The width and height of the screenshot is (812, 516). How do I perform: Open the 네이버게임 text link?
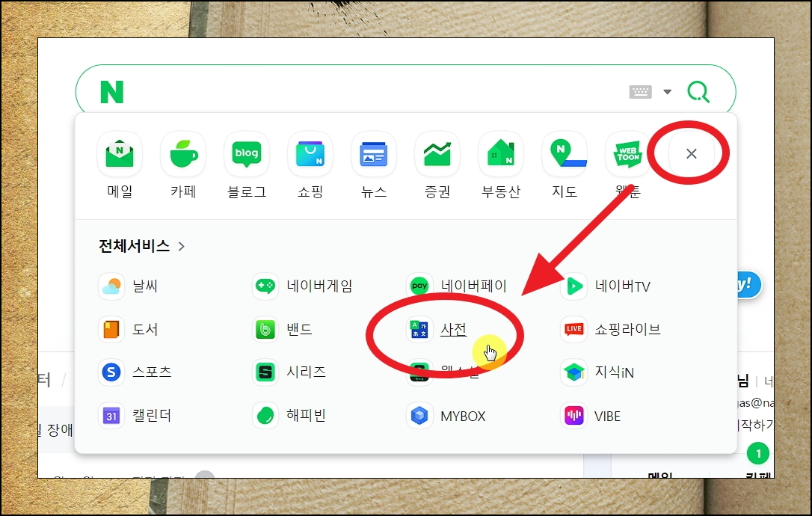(319, 286)
